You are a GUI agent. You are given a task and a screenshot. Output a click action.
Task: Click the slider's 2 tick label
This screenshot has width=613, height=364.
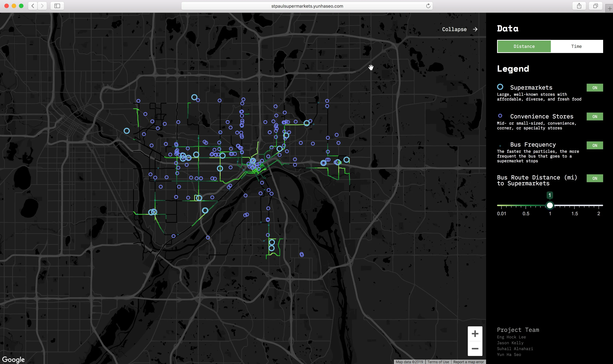coord(599,214)
